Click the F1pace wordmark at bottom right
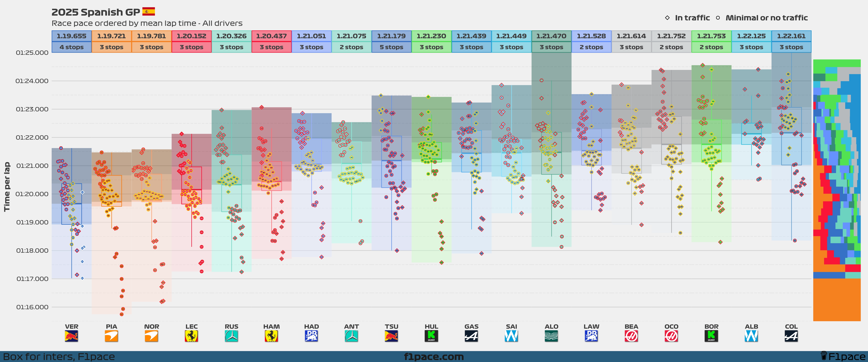The width and height of the screenshot is (868, 362). pos(847,357)
